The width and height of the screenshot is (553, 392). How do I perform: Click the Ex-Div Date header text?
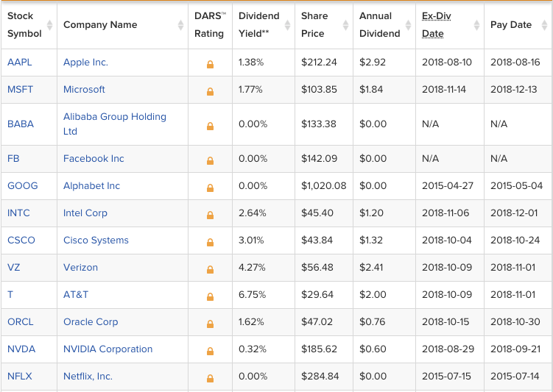(437, 25)
